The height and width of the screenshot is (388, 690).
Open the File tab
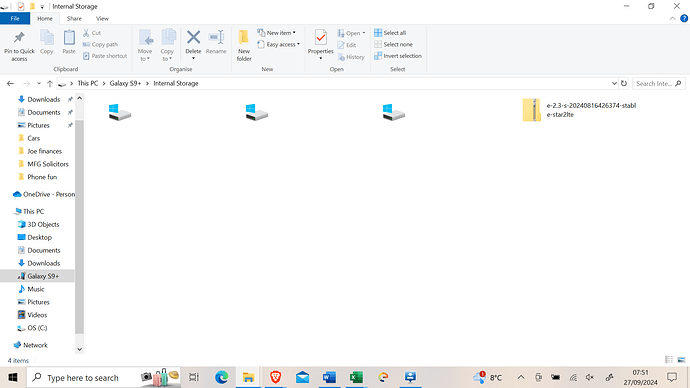pyautogui.click(x=15, y=18)
